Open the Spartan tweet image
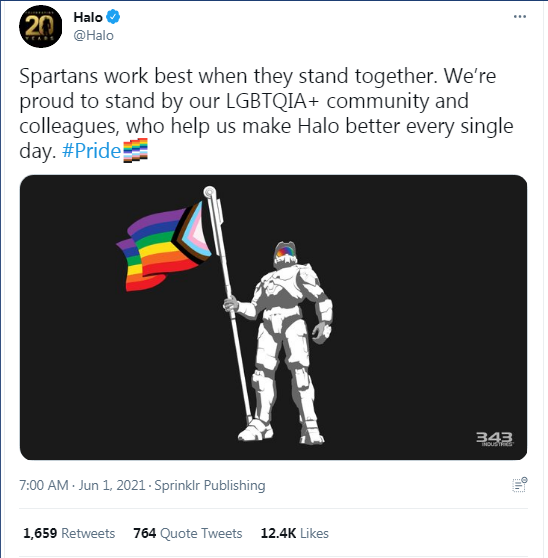This screenshot has width=548, height=558. pyautogui.click(x=273, y=317)
